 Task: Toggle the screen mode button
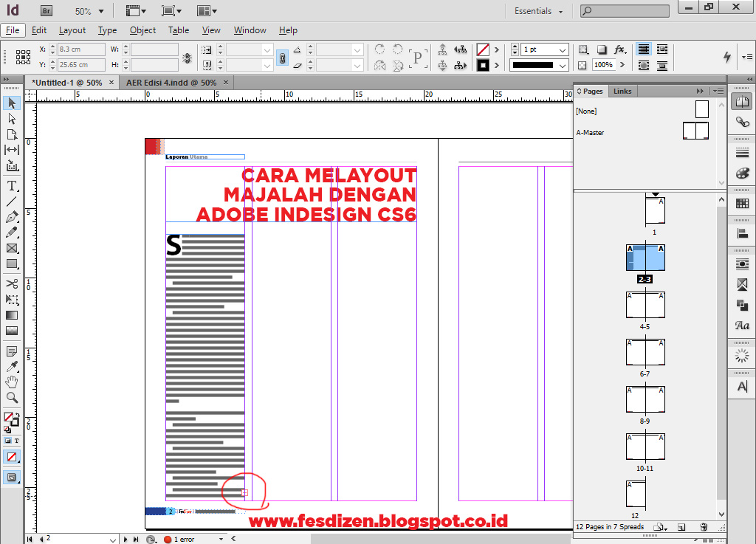click(12, 478)
